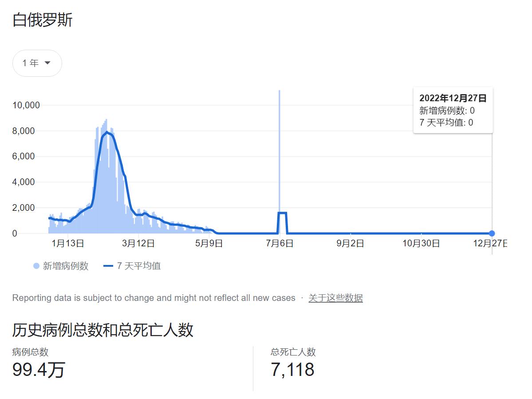Open the 1 年 time range dropdown
The width and height of the screenshot is (532, 399).
37,63
